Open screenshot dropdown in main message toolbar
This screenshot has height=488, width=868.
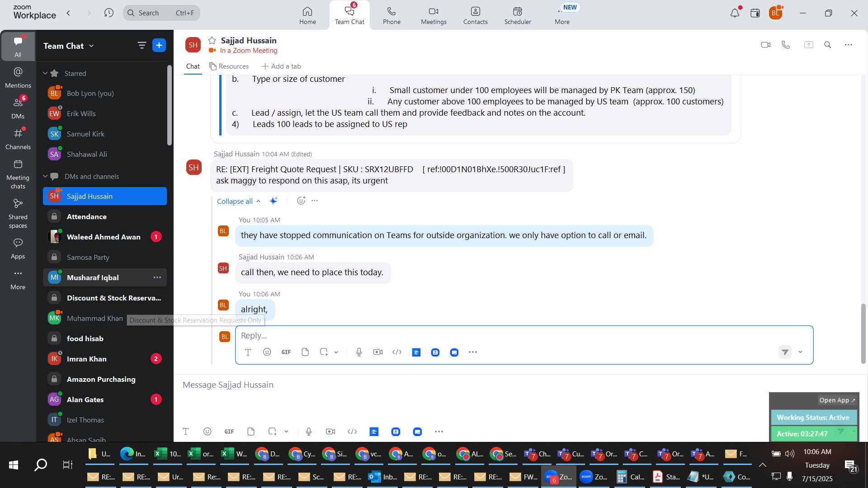click(x=287, y=432)
